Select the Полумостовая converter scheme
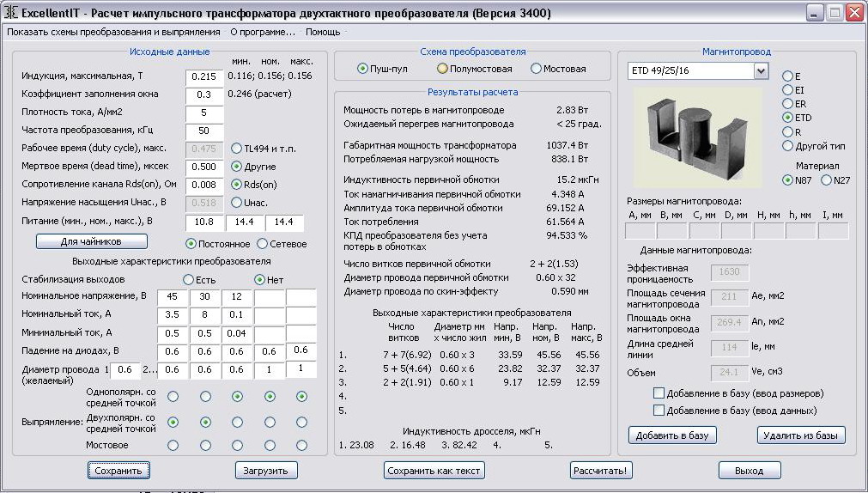868x493 pixels. point(443,69)
